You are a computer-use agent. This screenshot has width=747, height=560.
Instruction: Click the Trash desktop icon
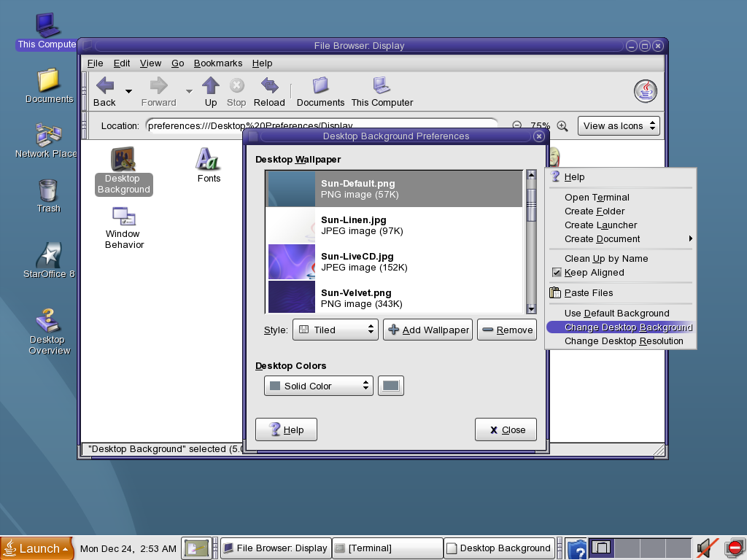tap(48, 195)
